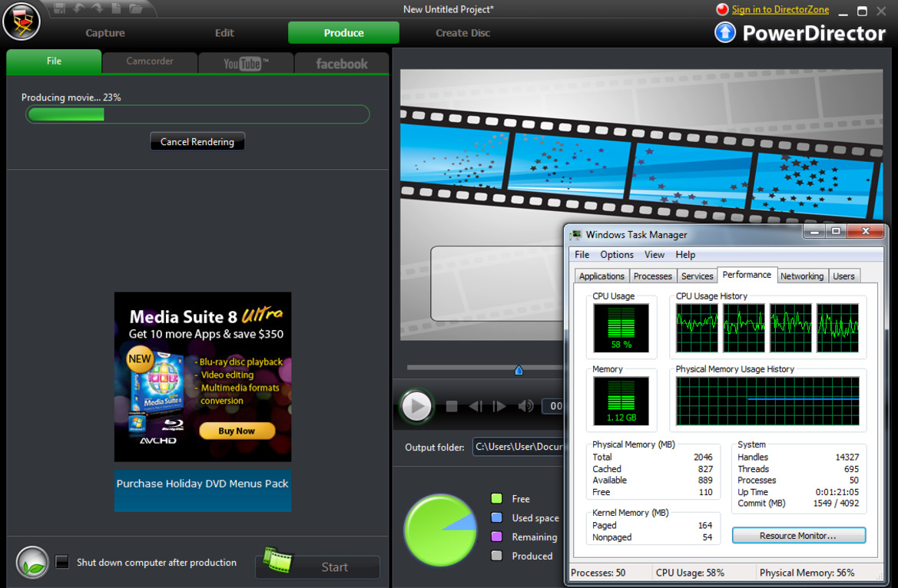Switch to the Applications tab

[x=601, y=276]
